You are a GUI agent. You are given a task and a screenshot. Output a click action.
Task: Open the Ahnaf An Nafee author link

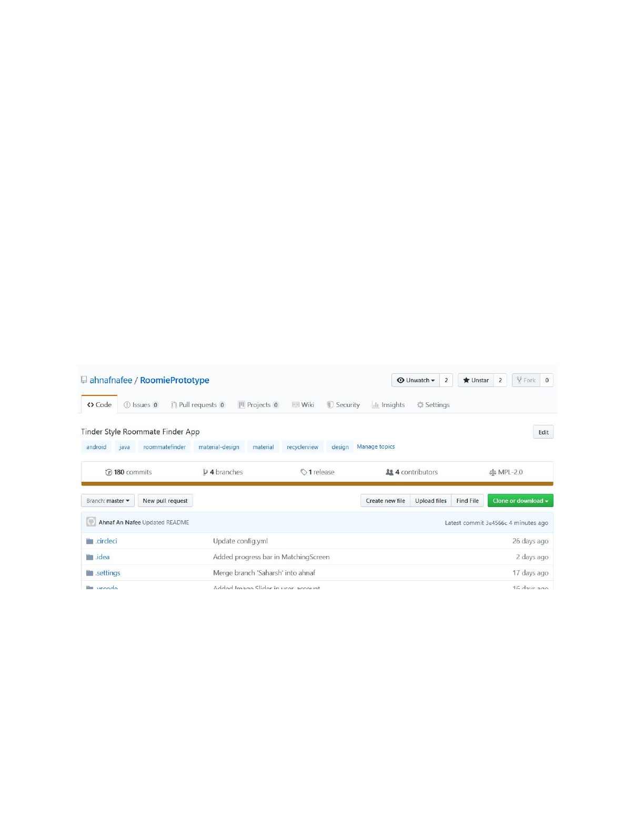click(x=119, y=522)
